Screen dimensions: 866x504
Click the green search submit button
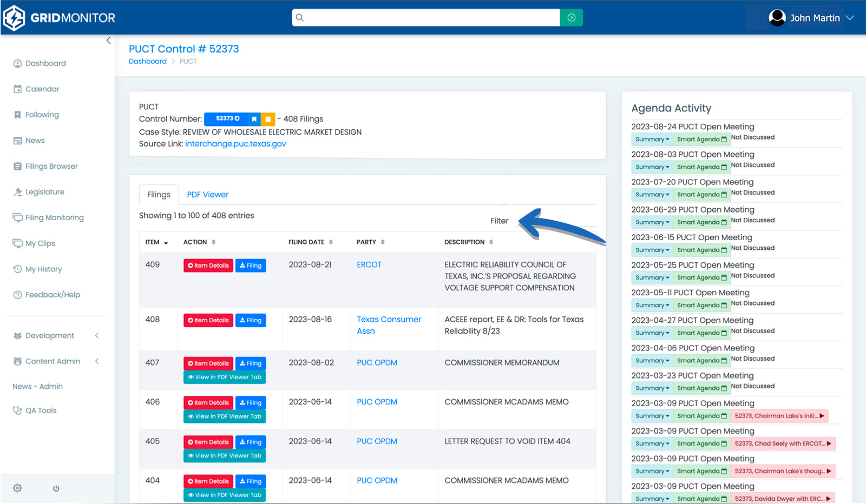click(x=571, y=18)
